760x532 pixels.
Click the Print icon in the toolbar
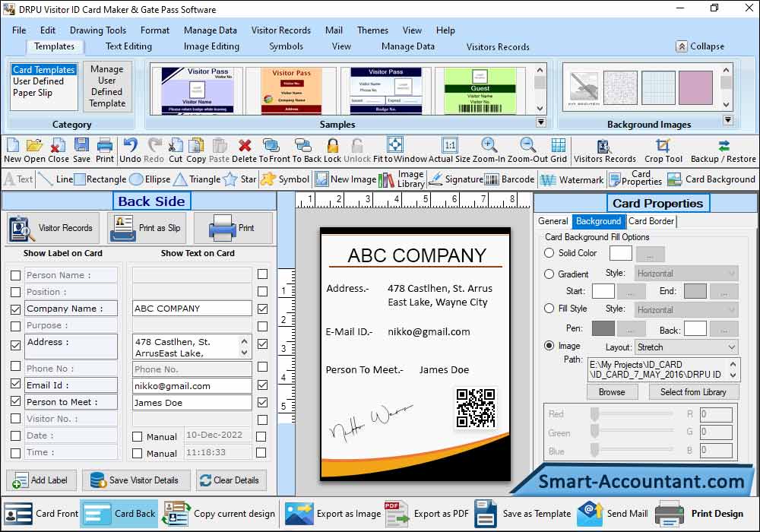coord(105,150)
